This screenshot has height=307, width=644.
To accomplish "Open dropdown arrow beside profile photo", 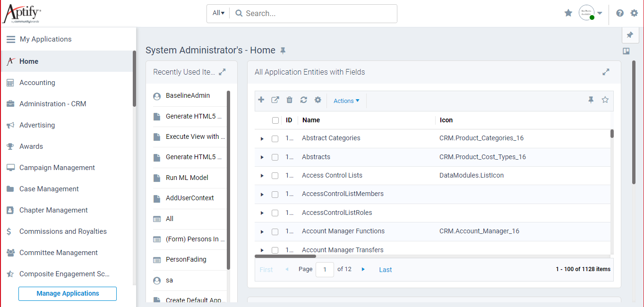I will click(x=600, y=13).
